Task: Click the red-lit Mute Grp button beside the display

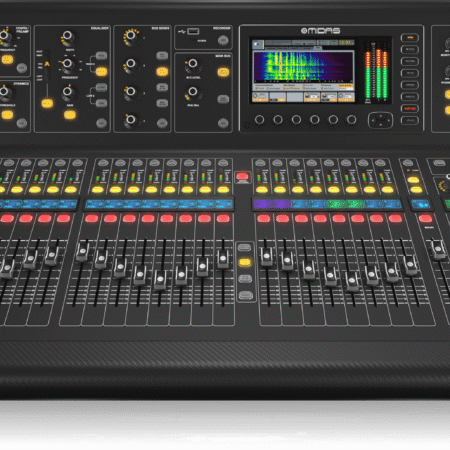Action: point(410,109)
